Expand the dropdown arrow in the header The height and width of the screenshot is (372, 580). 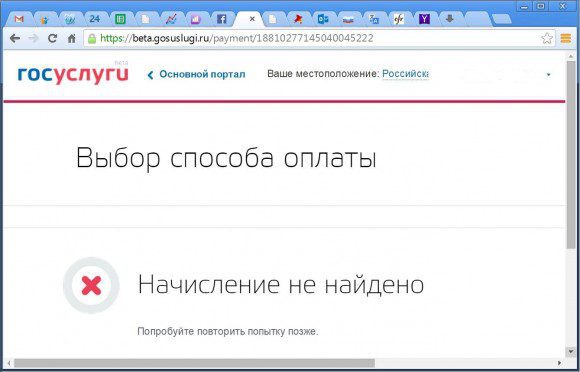[x=548, y=75]
